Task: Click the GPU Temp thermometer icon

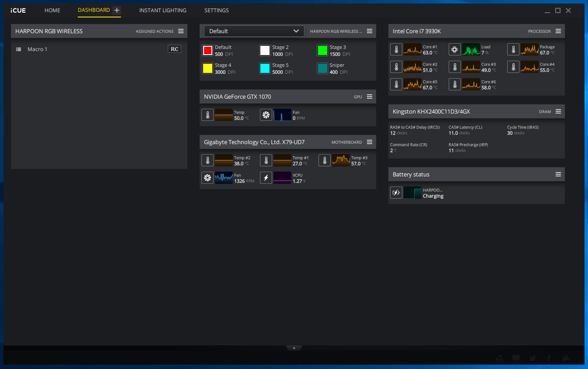Action: point(208,115)
